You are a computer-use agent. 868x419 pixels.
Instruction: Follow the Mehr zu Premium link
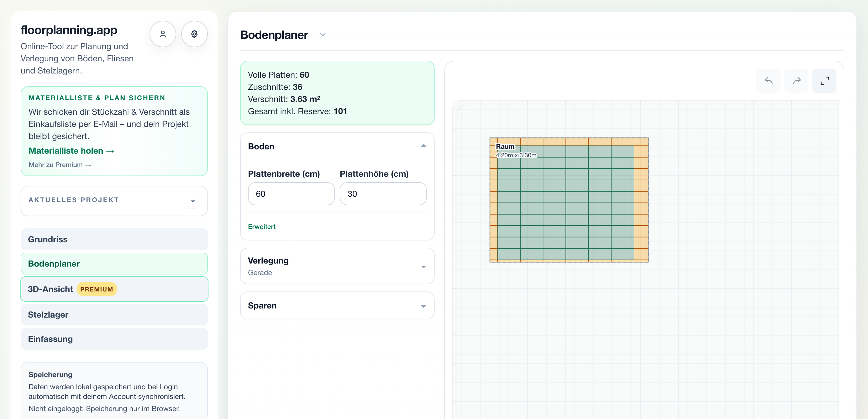60,165
